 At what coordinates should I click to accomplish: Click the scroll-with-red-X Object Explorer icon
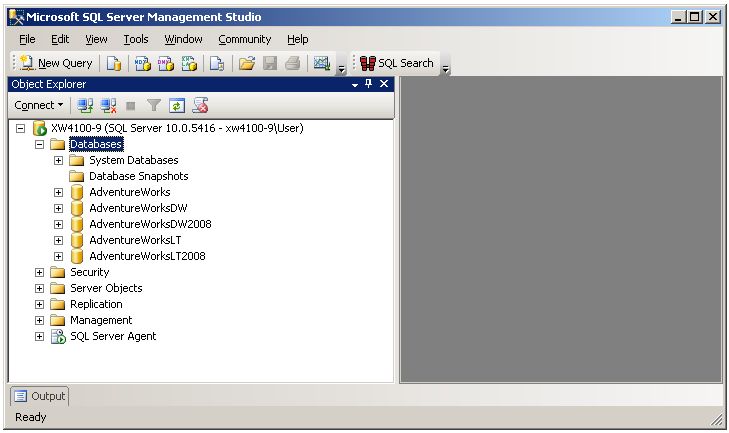click(x=201, y=106)
